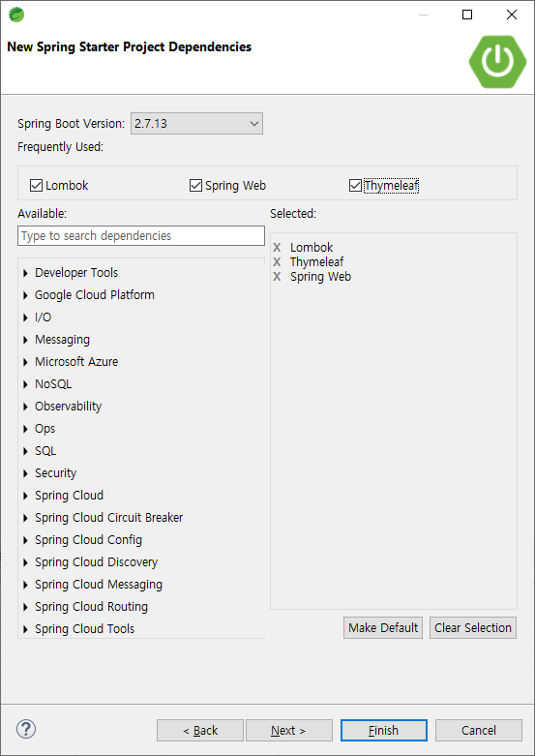This screenshot has height=756, width=535.
Task: Expand the Developer Tools category
Action: (x=25, y=273)
